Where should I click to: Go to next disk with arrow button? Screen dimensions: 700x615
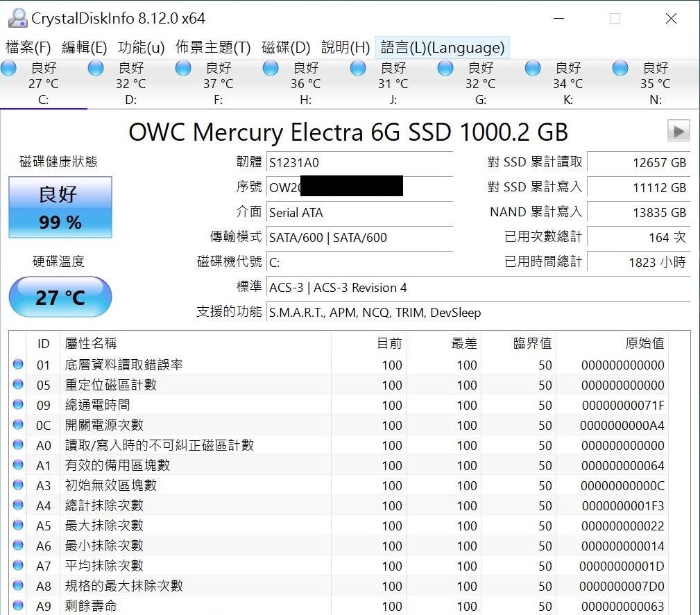[x=678, y=131]
